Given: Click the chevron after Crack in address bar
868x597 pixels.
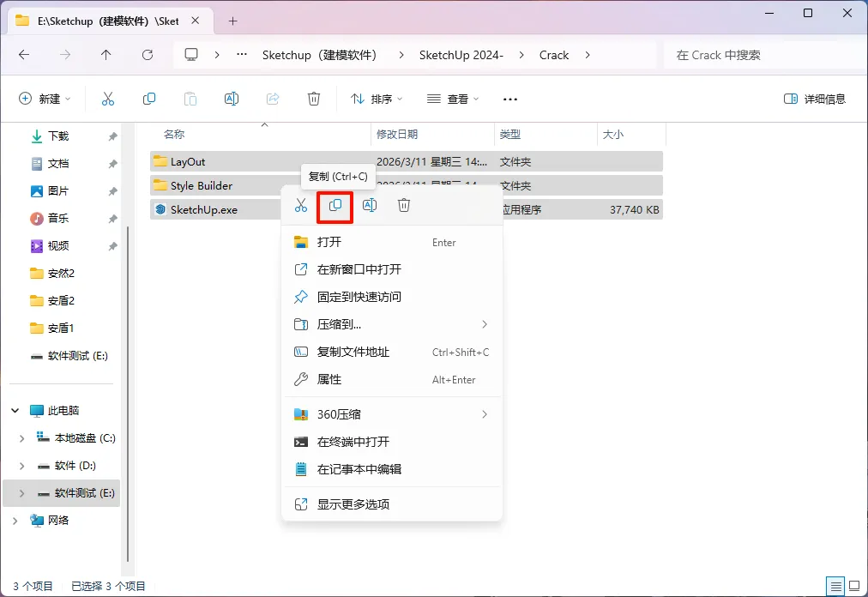Looking at the screenshot, I should (x=588, y=55).
